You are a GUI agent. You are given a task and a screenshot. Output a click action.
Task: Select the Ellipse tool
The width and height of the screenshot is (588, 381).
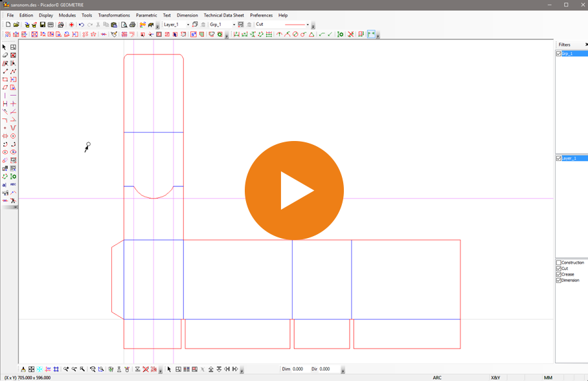[5, 152]
